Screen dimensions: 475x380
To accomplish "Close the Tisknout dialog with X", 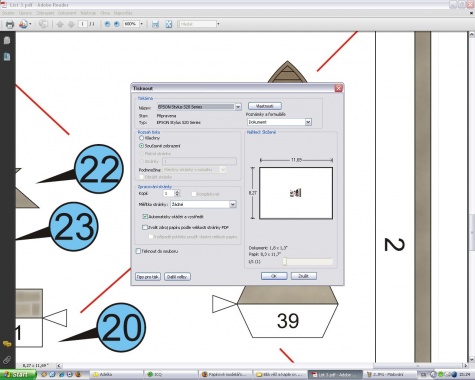I will click(x=338, y=88).
